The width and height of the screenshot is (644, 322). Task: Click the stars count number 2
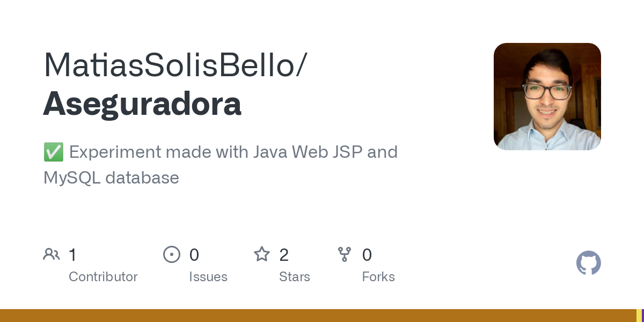click(284, 255)
